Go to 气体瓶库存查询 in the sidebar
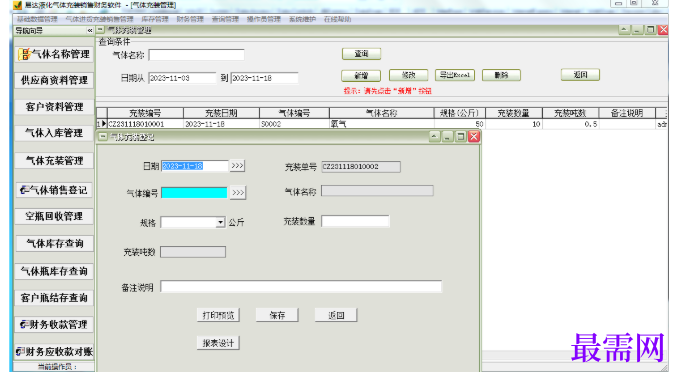 [x=54, y=271]
